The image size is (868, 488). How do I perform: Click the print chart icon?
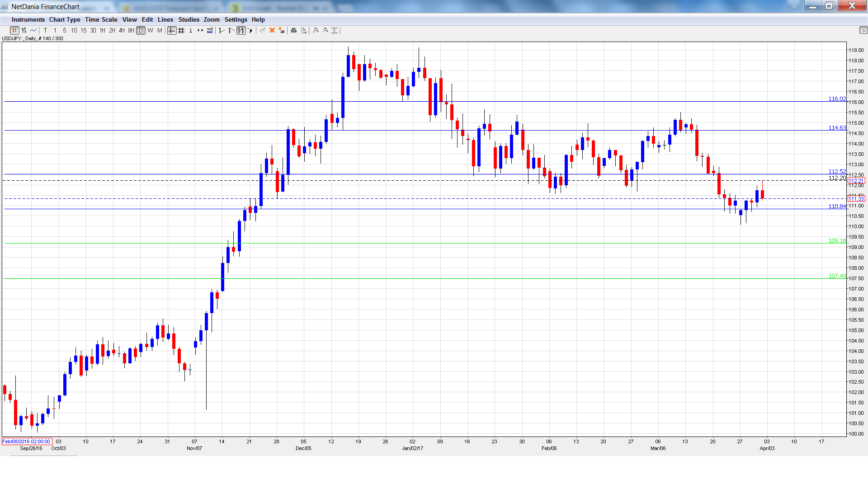(x=294, y=30)
